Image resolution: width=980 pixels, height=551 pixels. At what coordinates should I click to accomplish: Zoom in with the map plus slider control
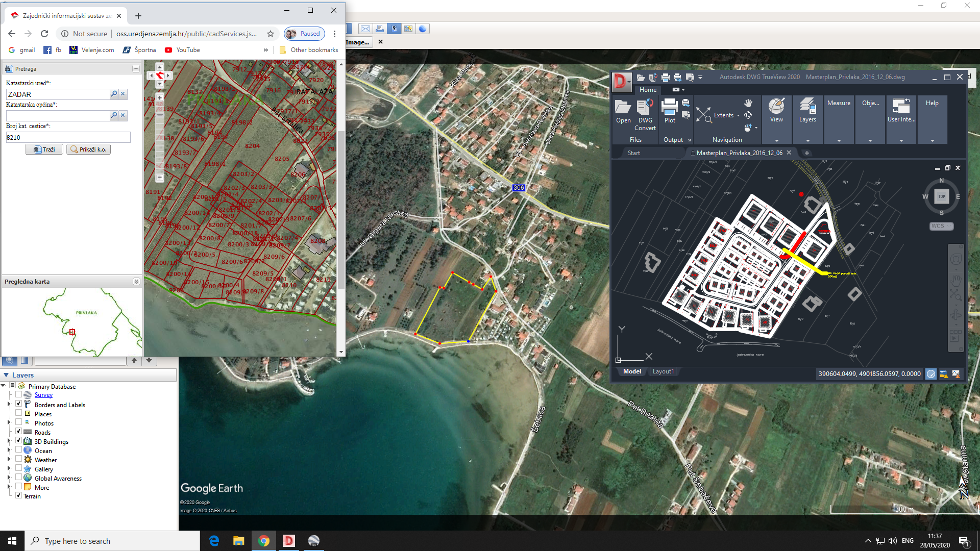160,97
